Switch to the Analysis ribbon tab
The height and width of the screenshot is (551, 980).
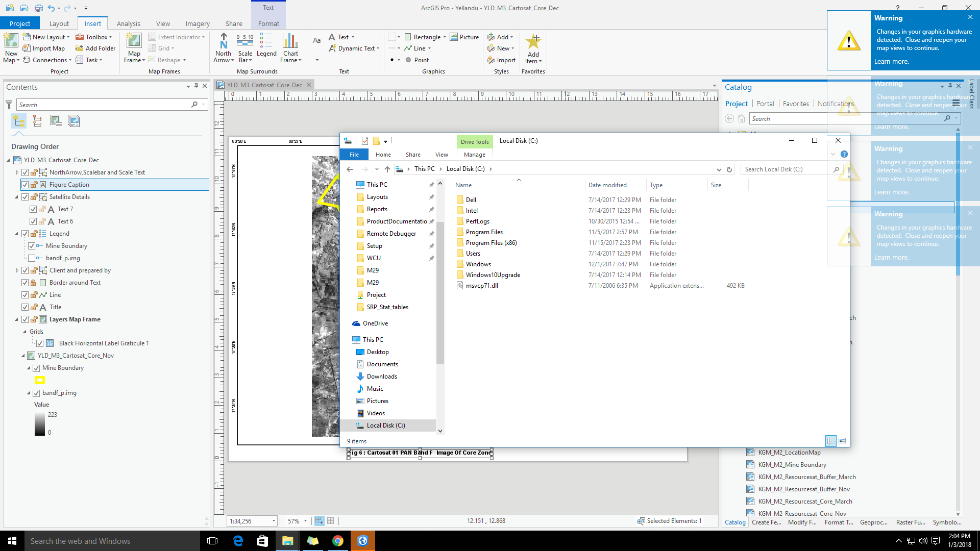coord(128,23)
